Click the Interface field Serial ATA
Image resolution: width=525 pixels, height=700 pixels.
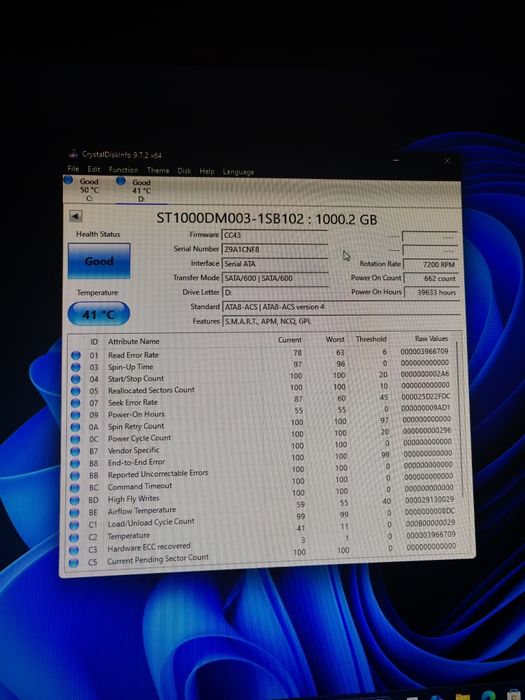pos(275,264)
